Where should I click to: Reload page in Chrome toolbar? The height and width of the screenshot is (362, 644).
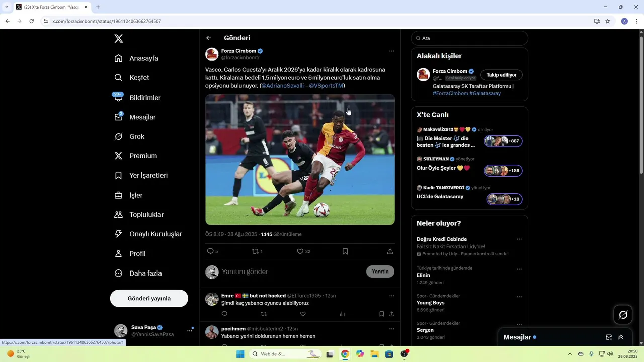tap(31, 21)
